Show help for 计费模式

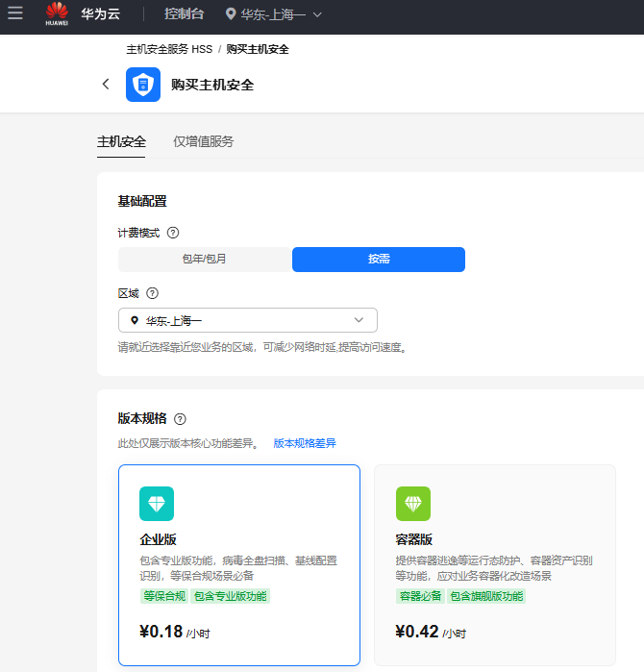coord(173,233)
